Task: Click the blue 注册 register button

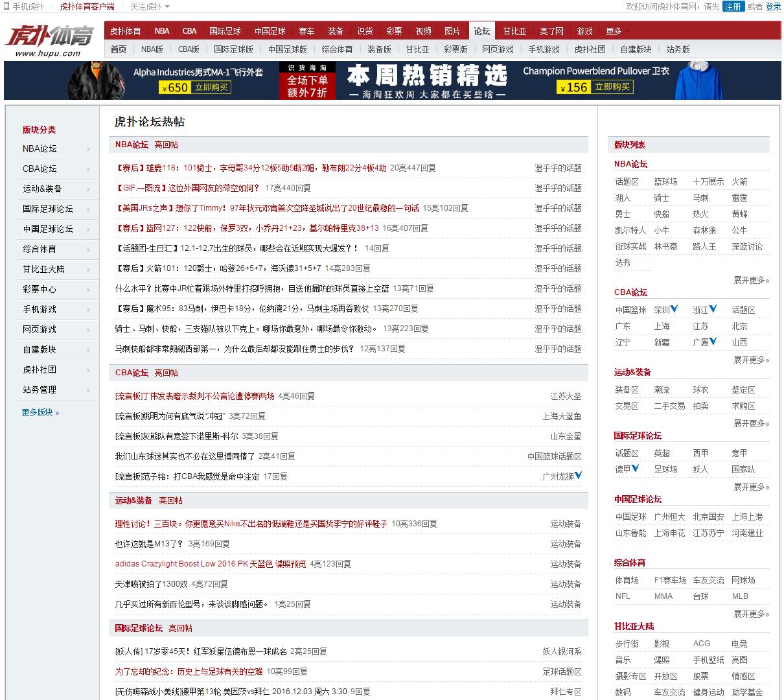Action: point(733,6)
